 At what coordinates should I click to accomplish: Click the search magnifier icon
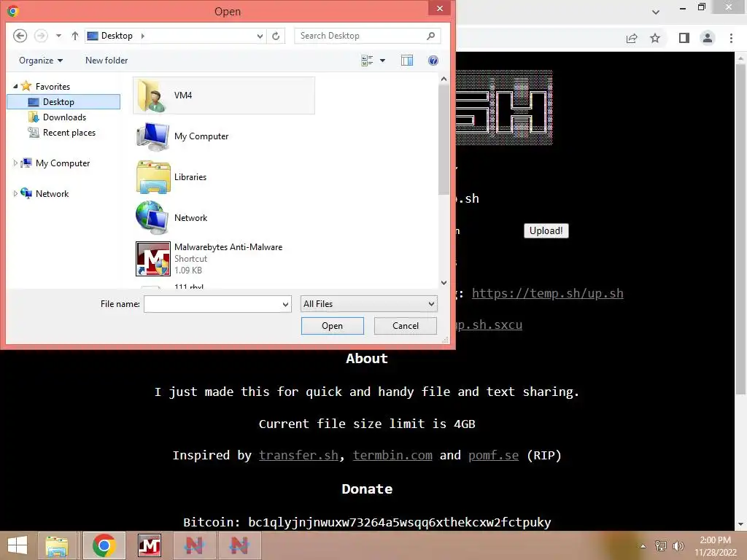pos(431,36)
